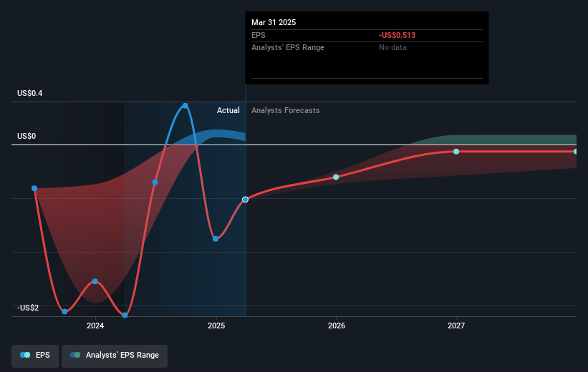This screenshot has width=588, height=372.
Task: Click the -US$0.513 EPS value in tooltip
Action: point(397,35)
